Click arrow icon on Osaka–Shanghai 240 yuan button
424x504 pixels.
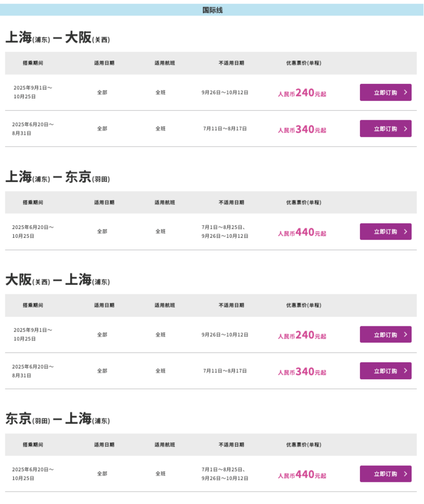(406, 335)
